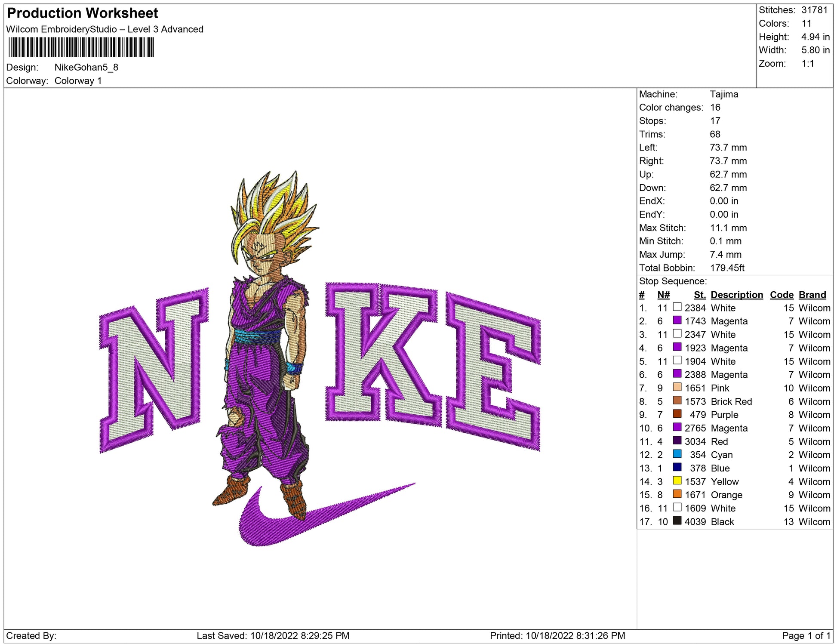Image resolution: width=837 pixels, height=644 pixels.
Task: Click the magenta swatch in row 2
Action: [x=677, y=320]
